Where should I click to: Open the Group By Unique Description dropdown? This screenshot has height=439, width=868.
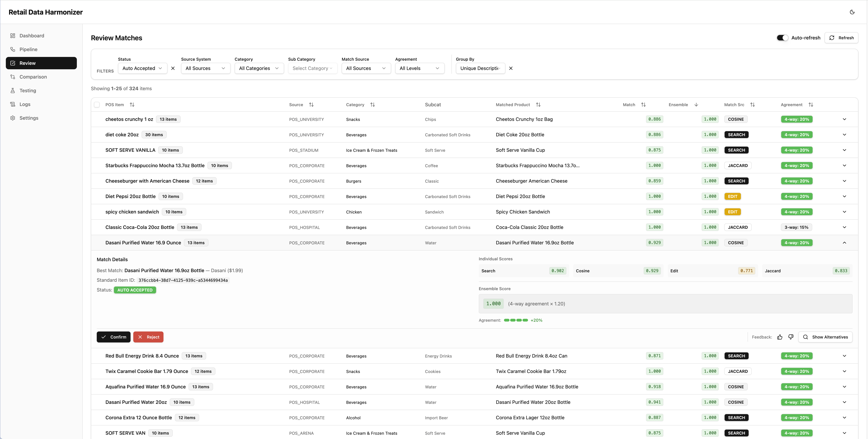click(x=480, y=68)
